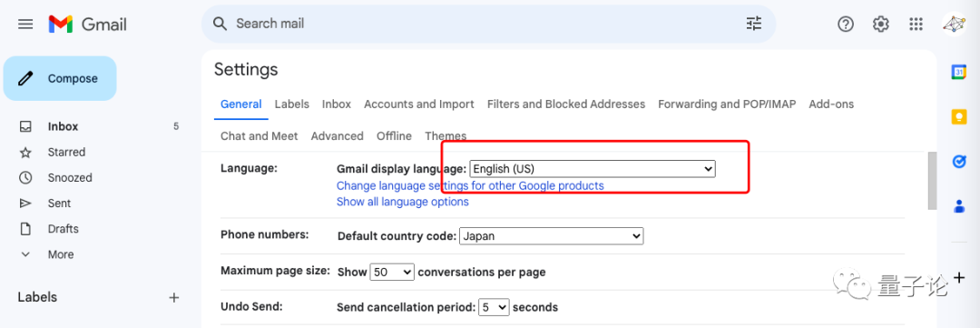Click the get add-ons plus icon
This screenshot has width=980, height=328.
[960, 277]
